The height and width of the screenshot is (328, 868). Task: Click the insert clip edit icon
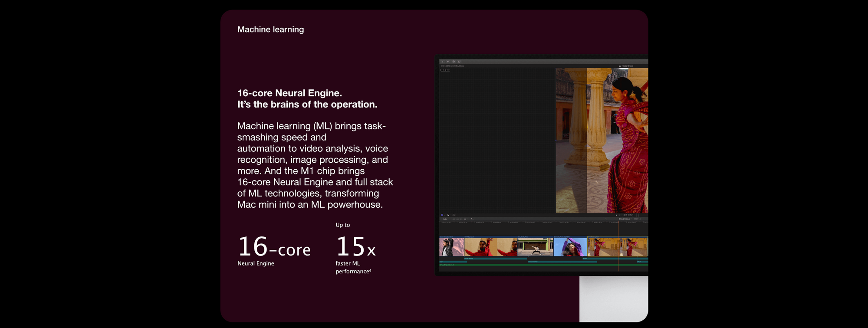[457, 219]
